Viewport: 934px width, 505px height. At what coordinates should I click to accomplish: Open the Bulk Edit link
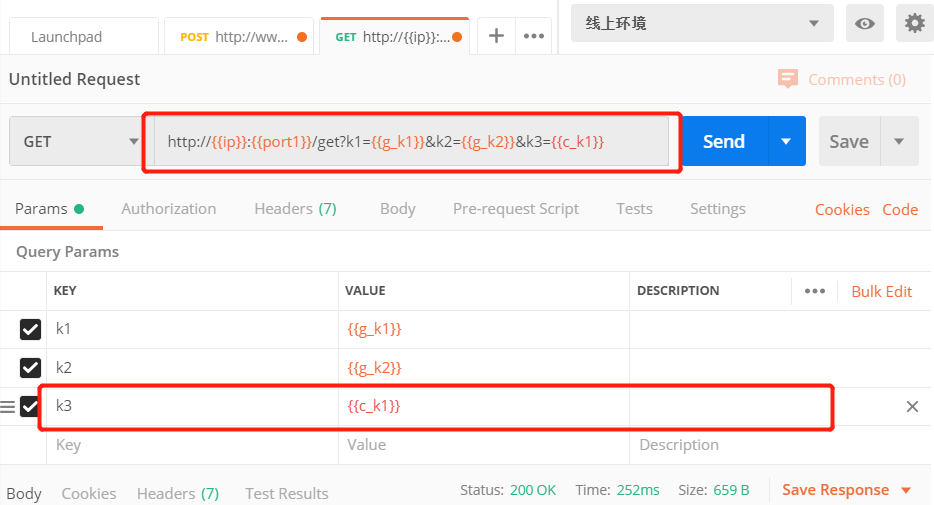pos(882,291)
